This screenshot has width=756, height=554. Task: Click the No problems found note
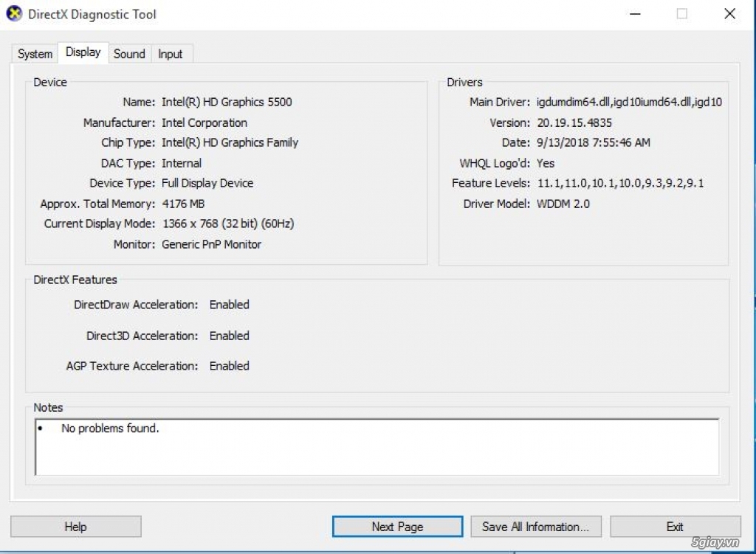[111, 428]
